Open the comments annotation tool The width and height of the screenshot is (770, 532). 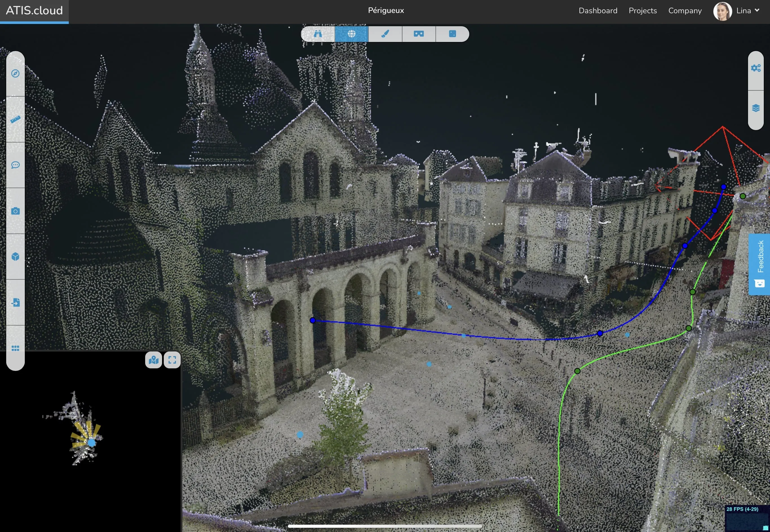15,165
